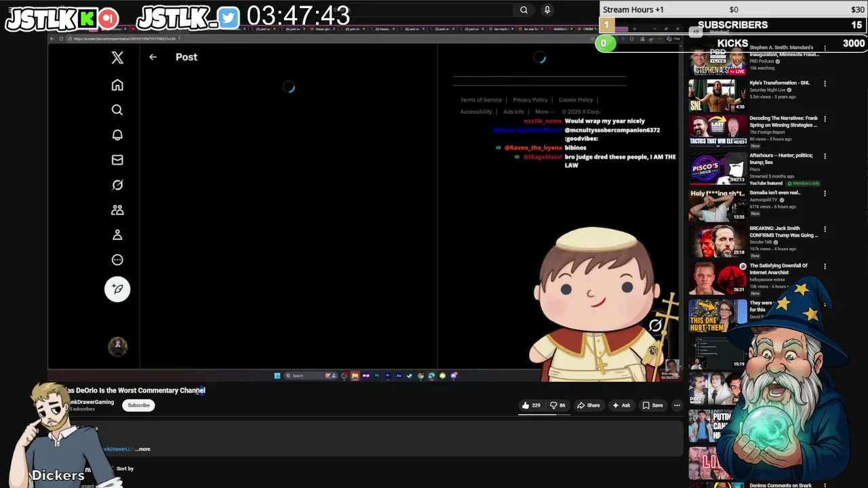
Task: Open options menu for Decoding The Narratives video
Action: [825, 119]
